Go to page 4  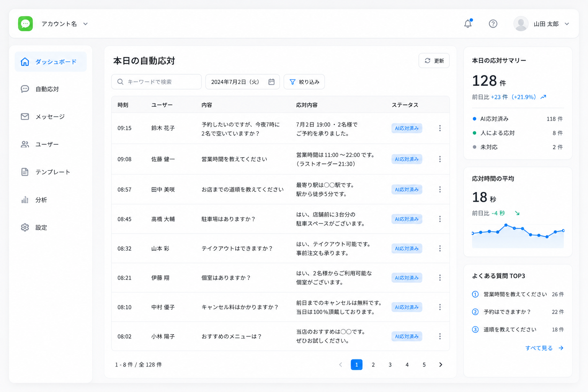coord(407,365)
